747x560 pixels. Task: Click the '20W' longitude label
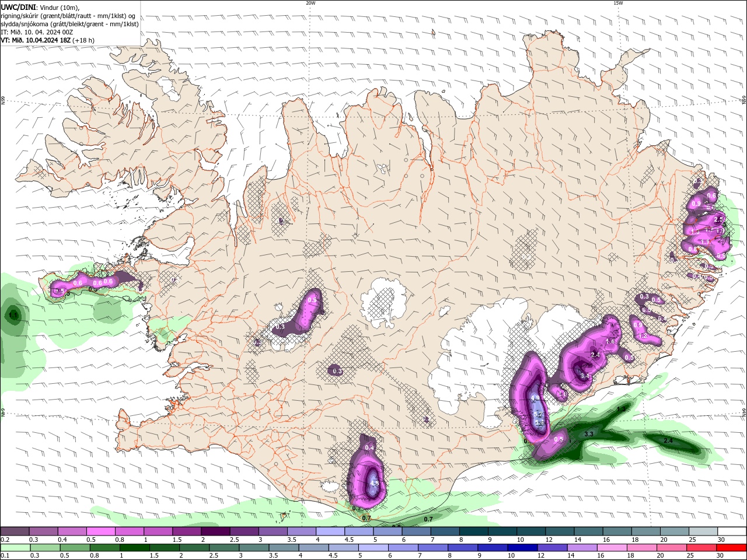coord(310,3)
